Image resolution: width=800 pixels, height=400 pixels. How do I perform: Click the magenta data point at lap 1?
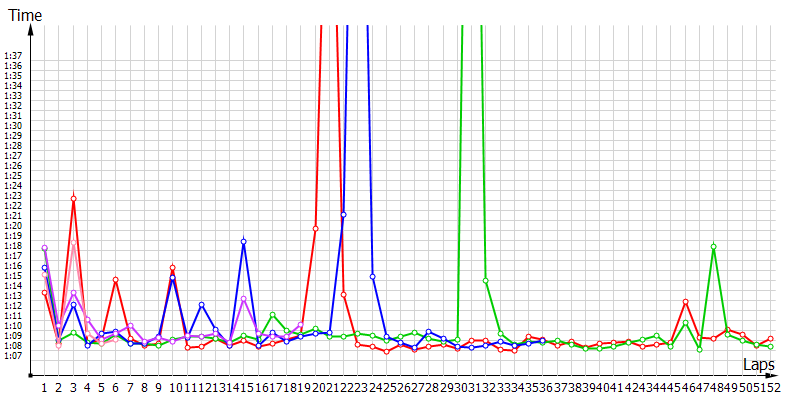[45, 248]
